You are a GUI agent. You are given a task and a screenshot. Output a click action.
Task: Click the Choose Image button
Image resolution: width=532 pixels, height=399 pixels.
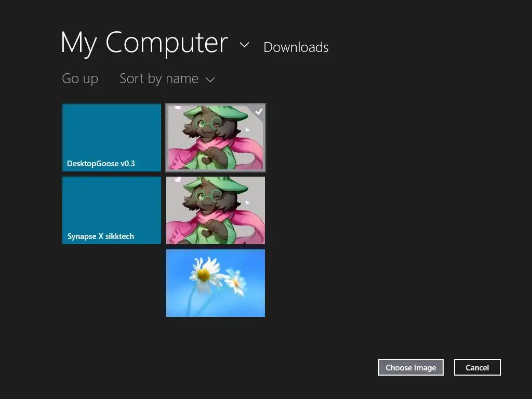click(x=411, y=367)
